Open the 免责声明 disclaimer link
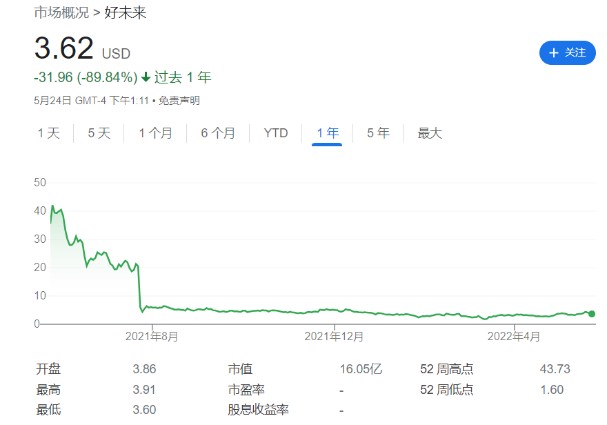 179,101
